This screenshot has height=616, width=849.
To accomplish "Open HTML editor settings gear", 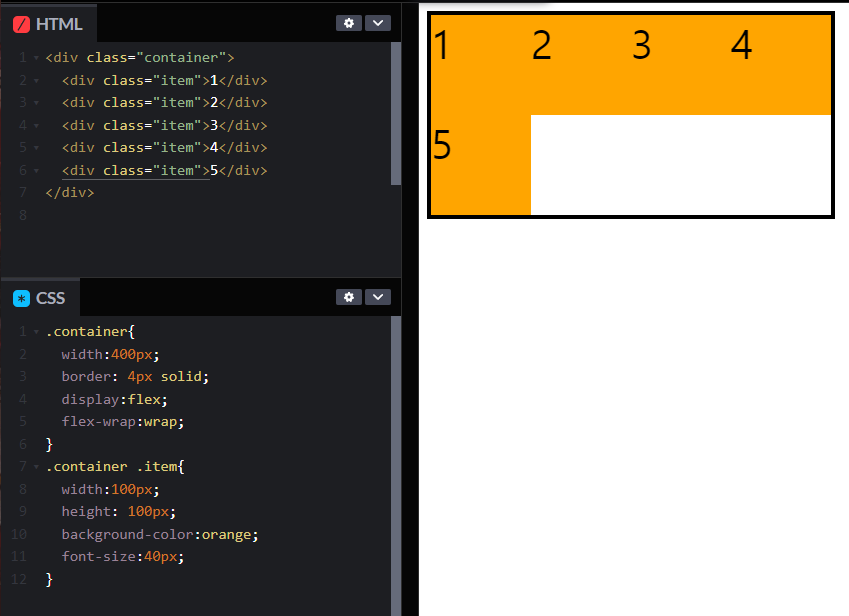I will pos(349,23).
